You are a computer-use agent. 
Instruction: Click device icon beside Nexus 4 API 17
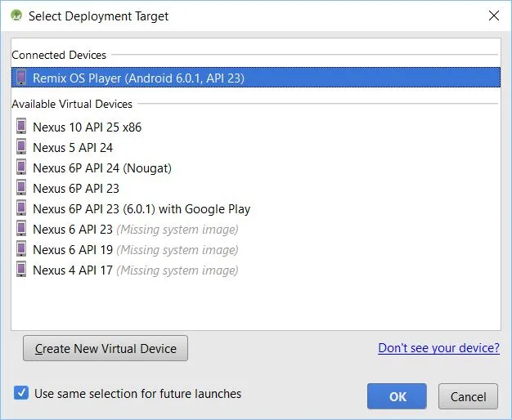coord(21,270)
